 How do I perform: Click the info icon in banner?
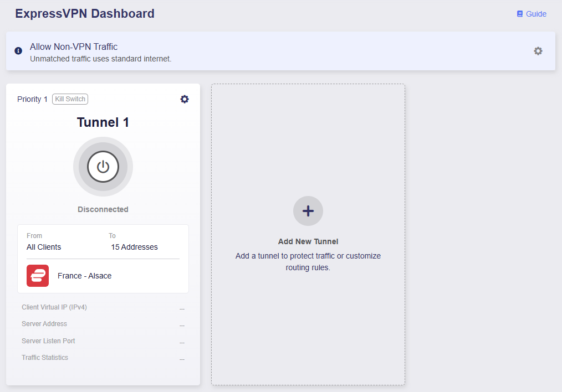[x=18, y=51]
